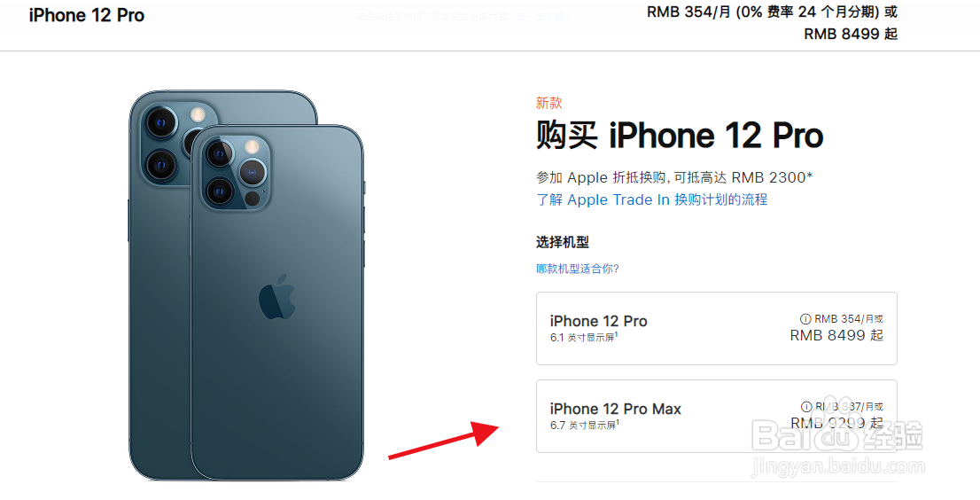Click the iPhone 12 Pro title in header
The image size is (980, 500).
coord(86,16)
